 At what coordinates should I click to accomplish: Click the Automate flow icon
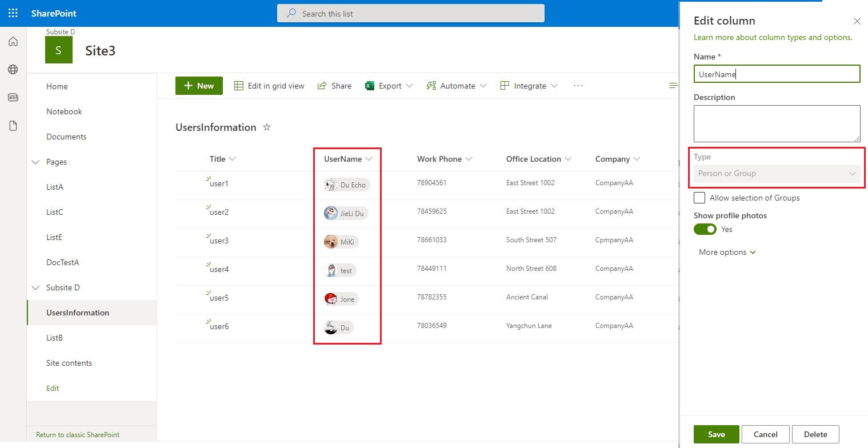pyautogui.click(x=431, y=86)
